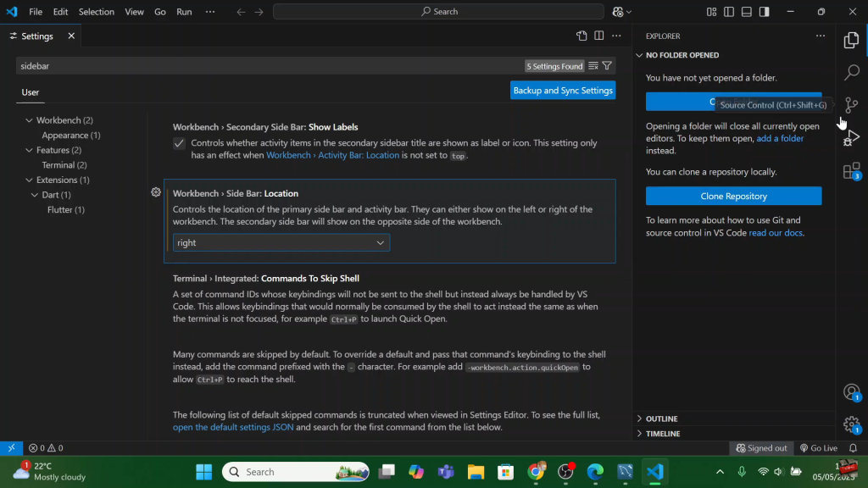Viewport: 868px width, 488px height.
Task: Open Side Bar Location dropdown
Action: pos(281,242)
